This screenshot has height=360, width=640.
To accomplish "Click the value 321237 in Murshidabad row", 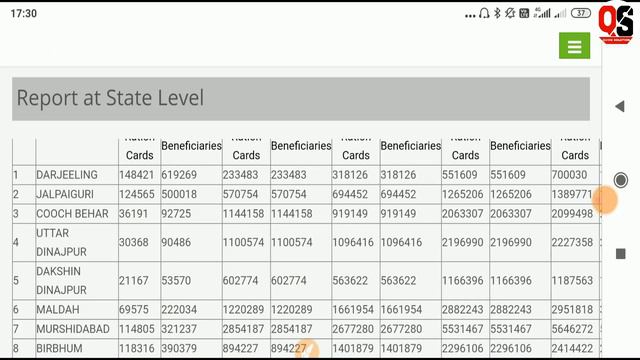I will tap(179, 329).
